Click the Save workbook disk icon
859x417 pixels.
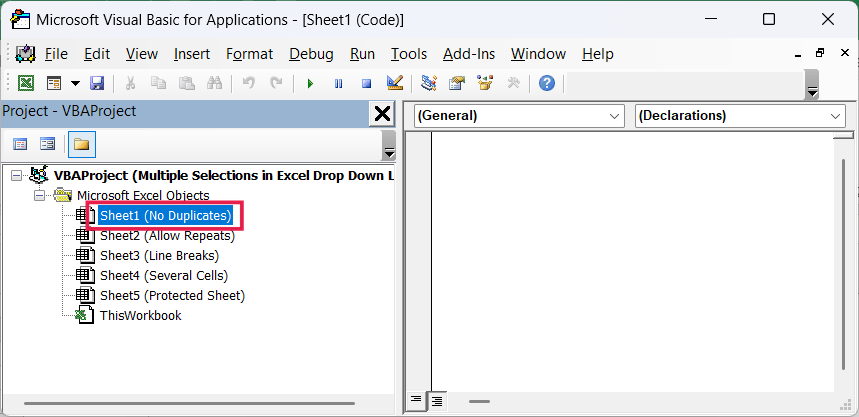coord(97,83)
